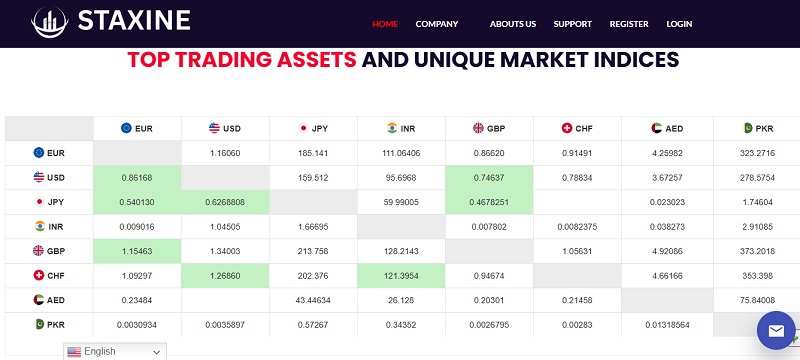This screenshot has height=360, width=800.
Task: Open the SUPPORT menu item
Action: pyautogui.click(x=572, y=24)
